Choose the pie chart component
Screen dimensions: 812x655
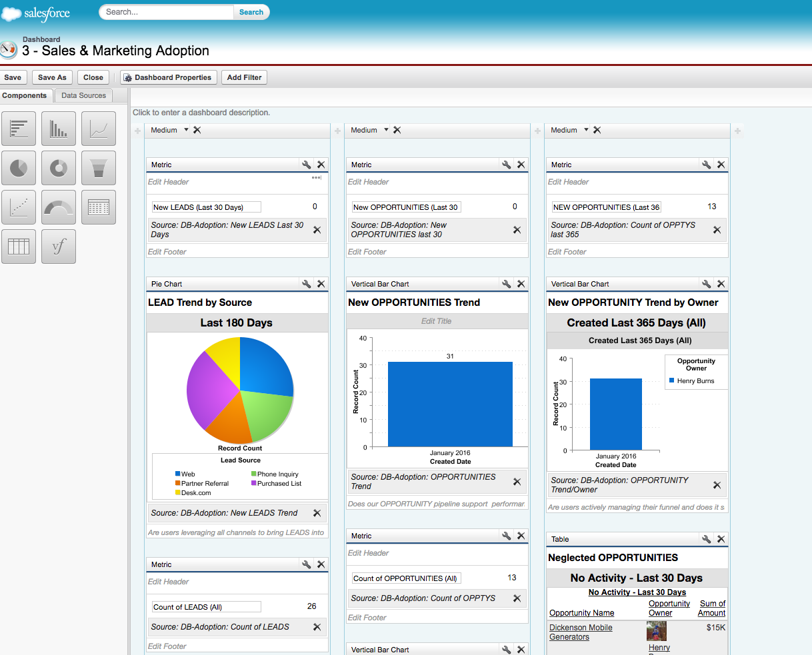coord(19,168)
